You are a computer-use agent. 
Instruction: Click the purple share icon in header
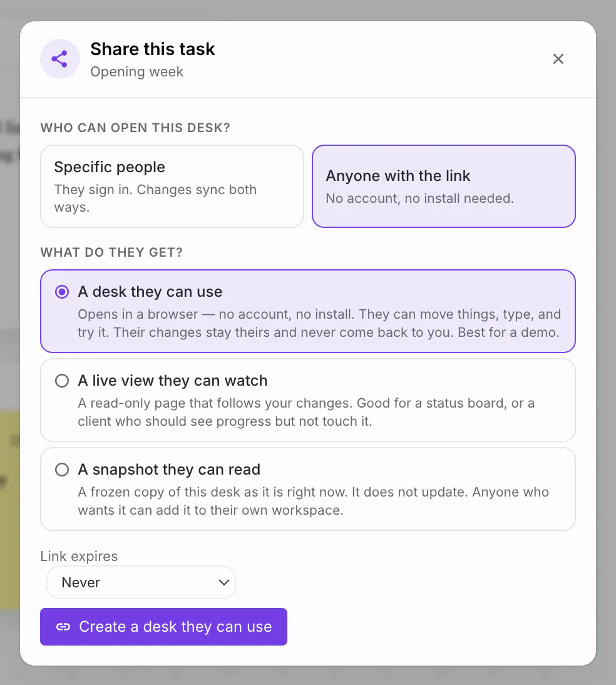tap(60, 59)
